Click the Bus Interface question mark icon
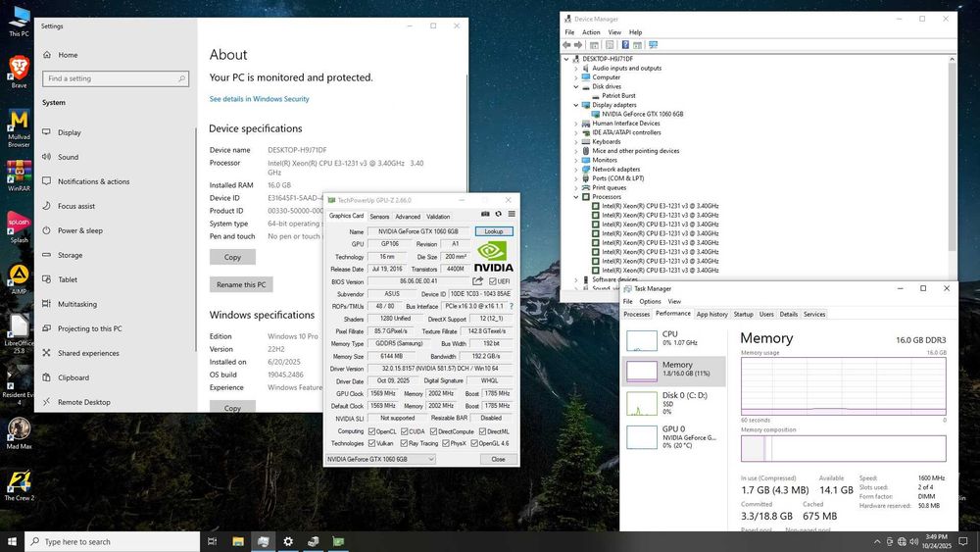Screen dimensions: 980x552 (511, 307)
